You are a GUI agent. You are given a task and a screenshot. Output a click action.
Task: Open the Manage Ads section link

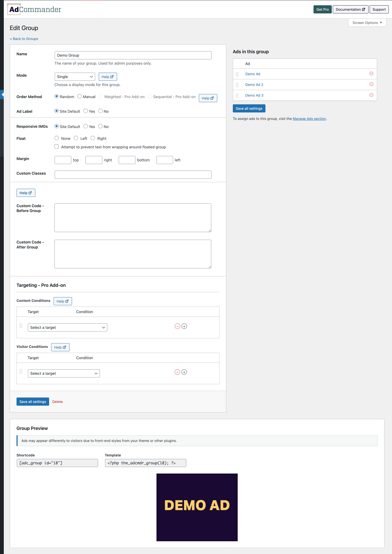(x=309, y=119)
